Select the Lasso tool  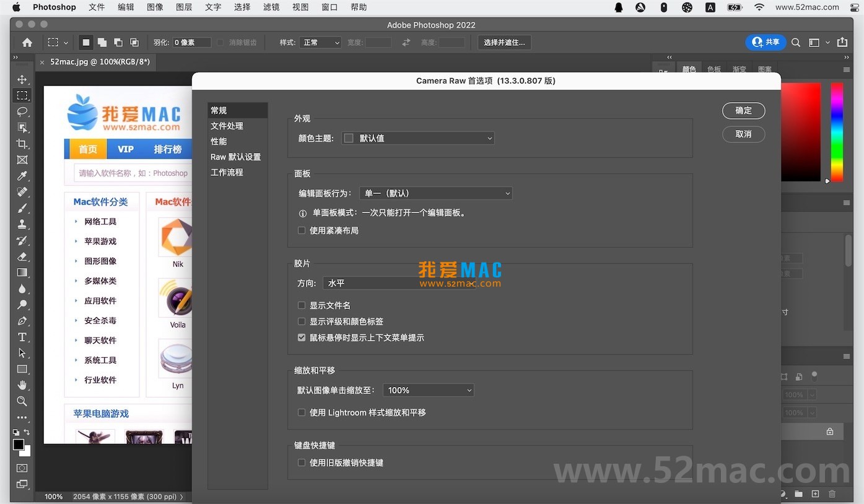(x=22, y=111)
